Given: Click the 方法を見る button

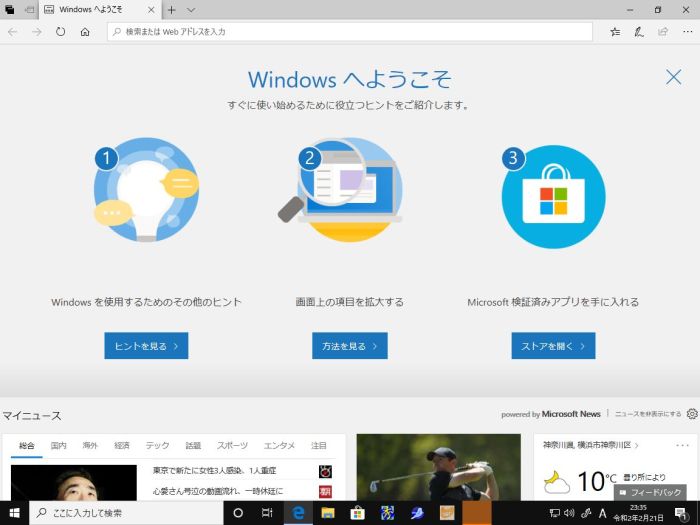Looking at the screenshot, I should click(x=349, y=346).
